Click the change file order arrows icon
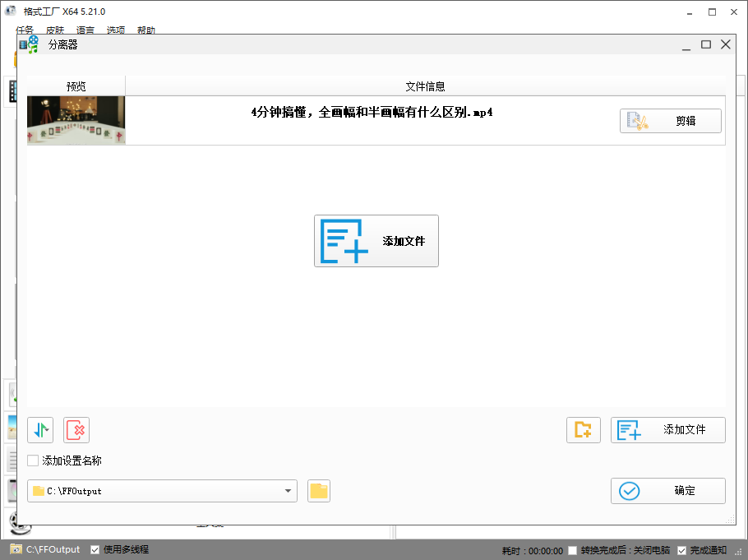Image resolution: width=748 pixels, height=560 pixels. pos(39,429)
